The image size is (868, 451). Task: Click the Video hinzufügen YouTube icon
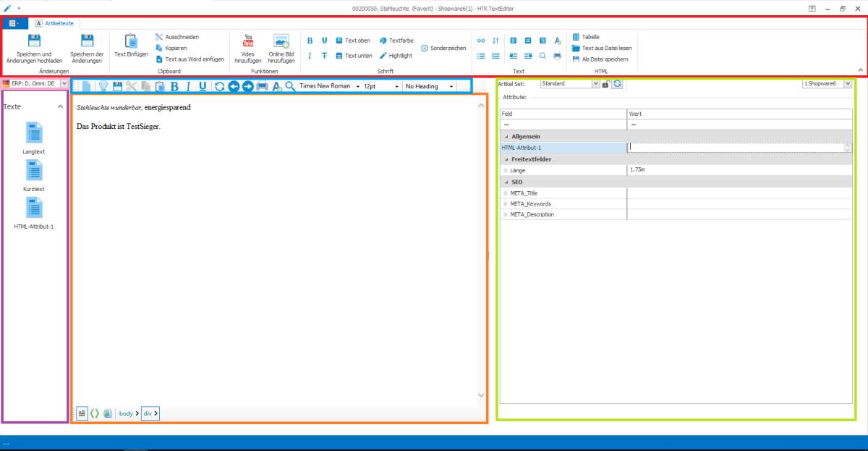(x=248, y=41)
